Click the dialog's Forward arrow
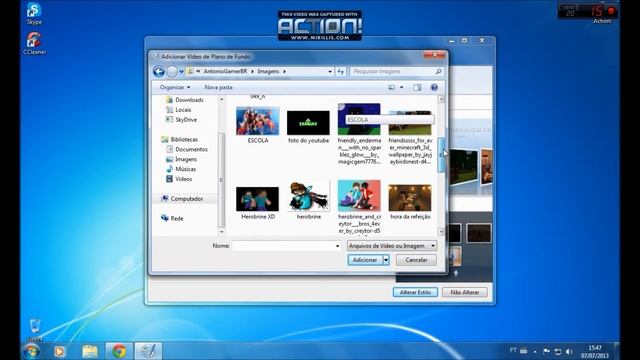The image size is (640, 360). [172, 72]
